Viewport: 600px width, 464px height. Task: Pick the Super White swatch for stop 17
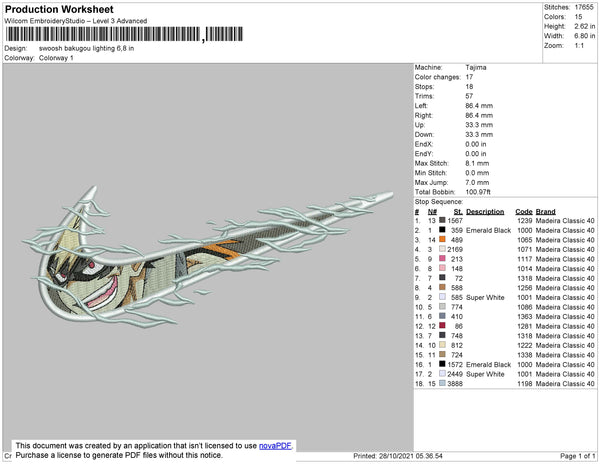click(x=442, y=373)
